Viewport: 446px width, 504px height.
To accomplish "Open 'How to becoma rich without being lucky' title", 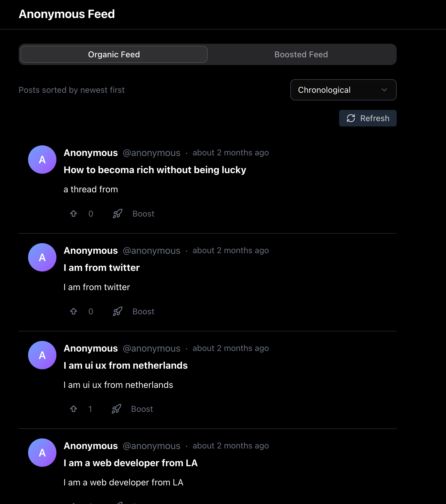I will pyautogui.click(x=155, y=170).
